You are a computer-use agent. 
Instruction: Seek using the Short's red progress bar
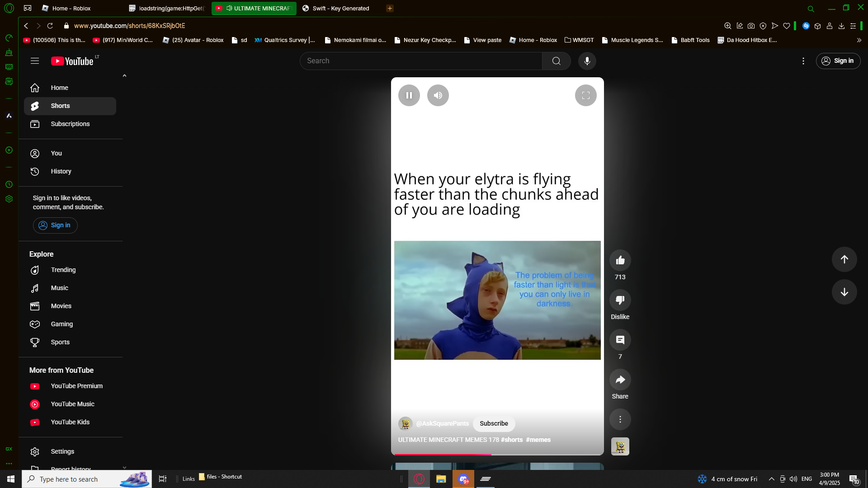(497, 454)
